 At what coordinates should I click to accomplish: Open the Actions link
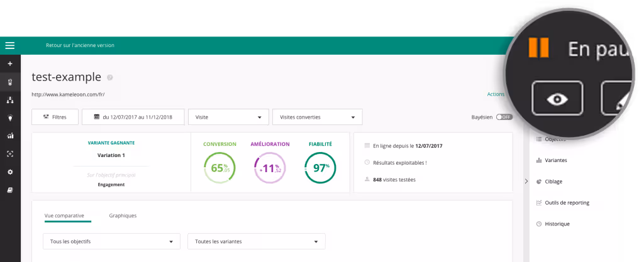(496, 94)
